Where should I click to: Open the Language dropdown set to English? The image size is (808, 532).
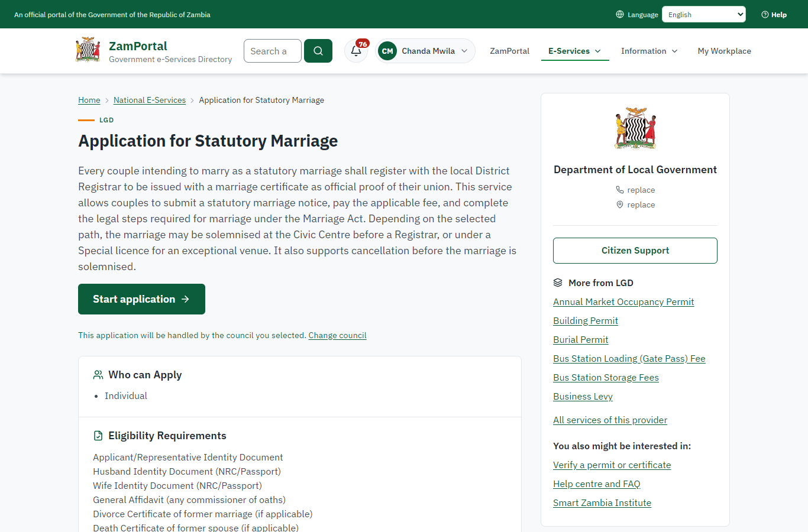click(704, 14)
